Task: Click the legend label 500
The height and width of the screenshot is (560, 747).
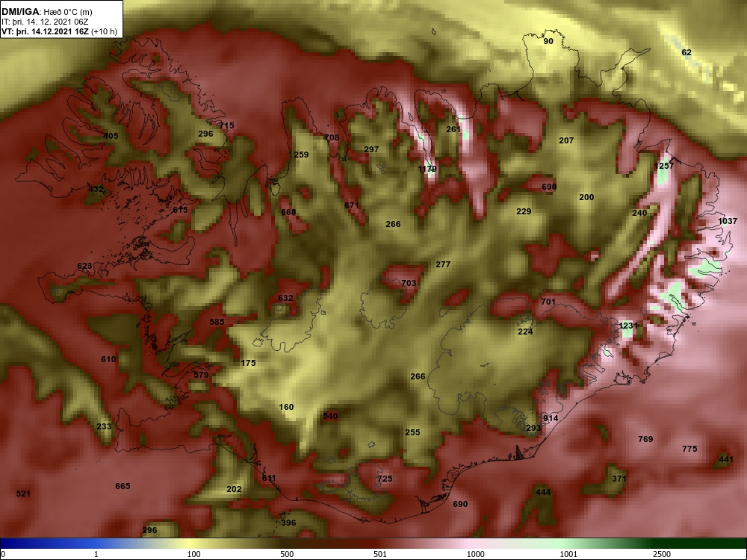Action: point(287,554)
